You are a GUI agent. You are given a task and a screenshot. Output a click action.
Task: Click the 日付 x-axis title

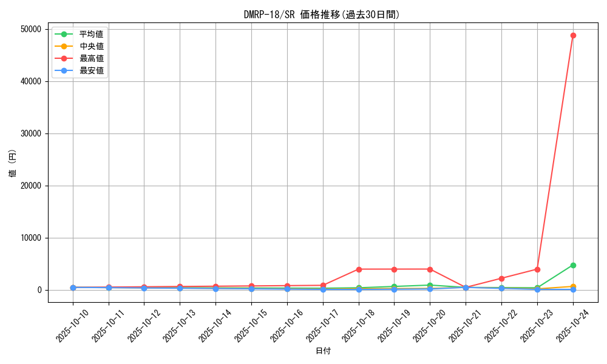click(323, 351)
